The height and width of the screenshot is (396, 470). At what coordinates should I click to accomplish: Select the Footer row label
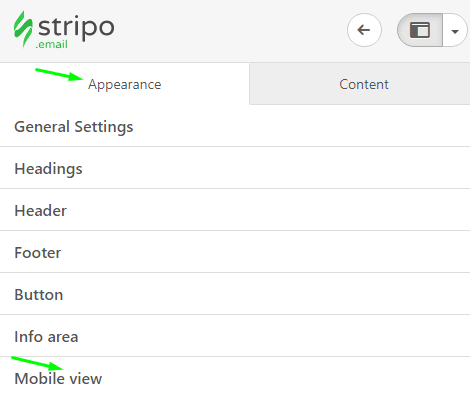[x=38, y=253]
